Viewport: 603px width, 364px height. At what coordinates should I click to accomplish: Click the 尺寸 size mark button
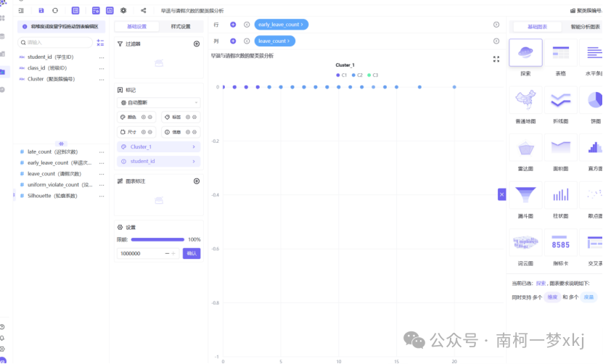click(136, 132)
